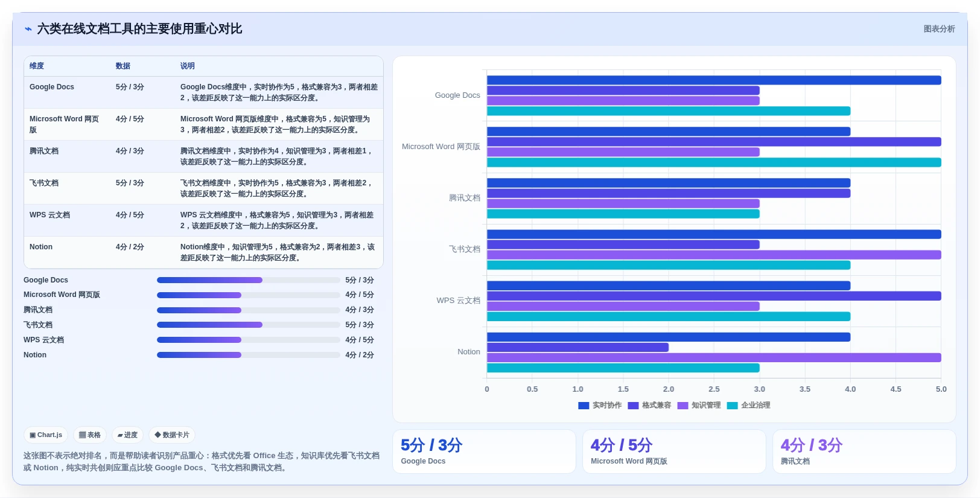Select 腾讯文档 table row name
Viewport: 980px width, 498px height.
click(44, 151)
